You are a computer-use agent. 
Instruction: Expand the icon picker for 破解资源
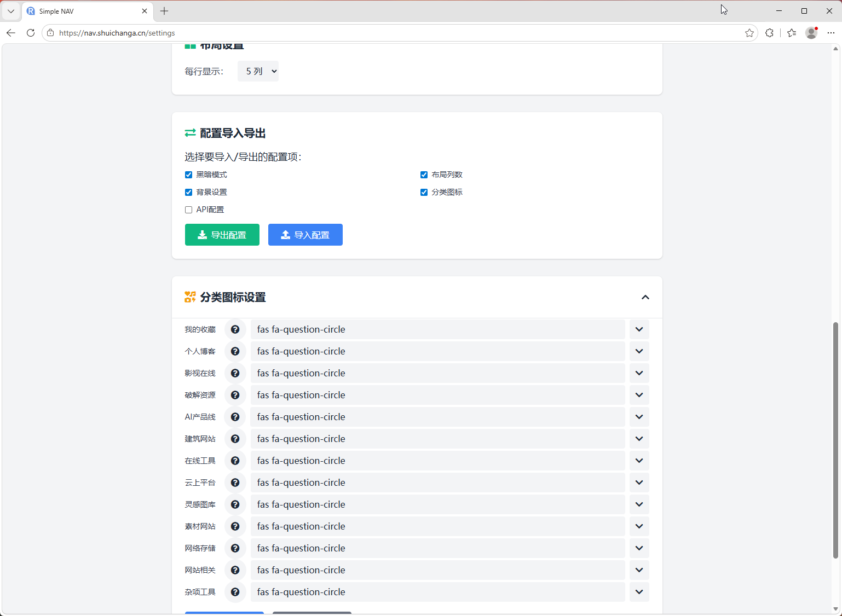(x=639, y=395)
